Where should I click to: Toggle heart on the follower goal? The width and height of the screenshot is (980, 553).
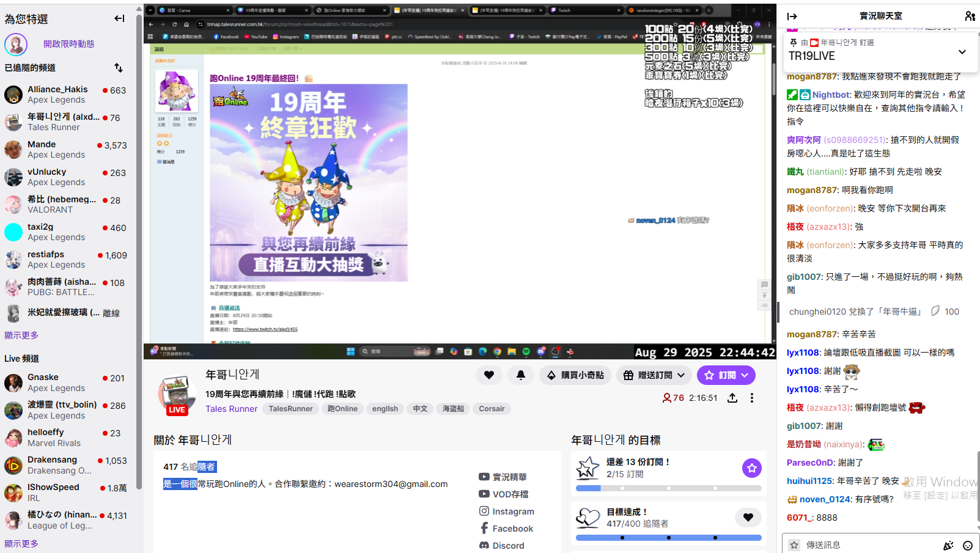748,518
